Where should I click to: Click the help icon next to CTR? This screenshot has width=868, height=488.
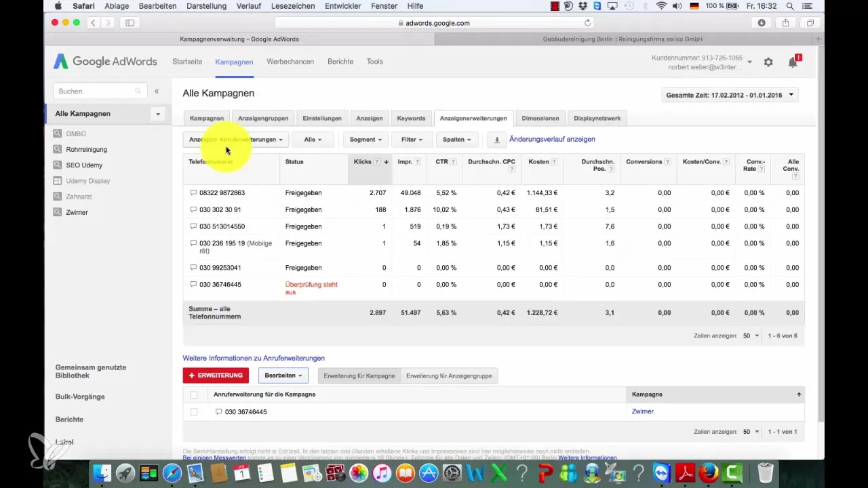pos(452,162)
